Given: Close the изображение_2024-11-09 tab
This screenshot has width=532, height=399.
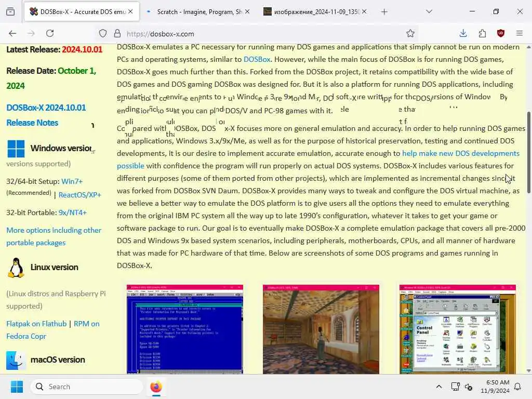Looking at the screenshot, I should (364, 11).
